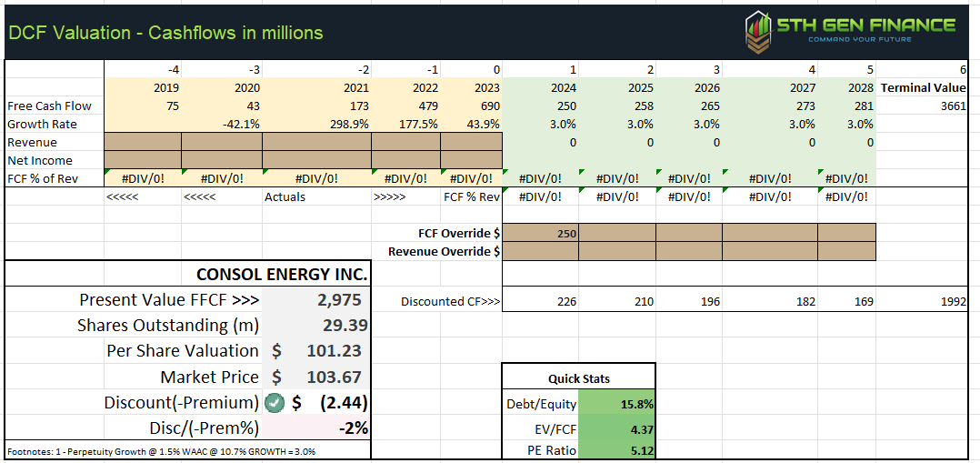Select the Net Income row label
This screenshot has width=980, height=463.
39,160
